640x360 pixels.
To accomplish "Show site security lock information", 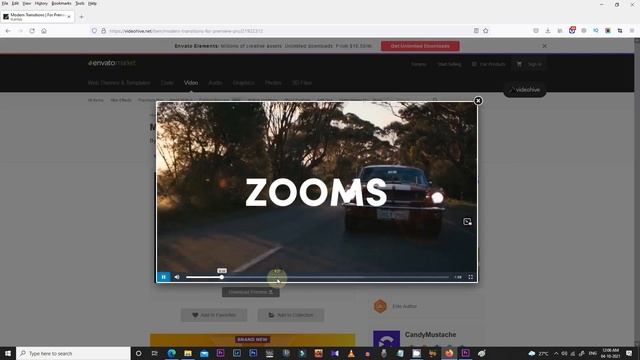I will pos(104,31).
